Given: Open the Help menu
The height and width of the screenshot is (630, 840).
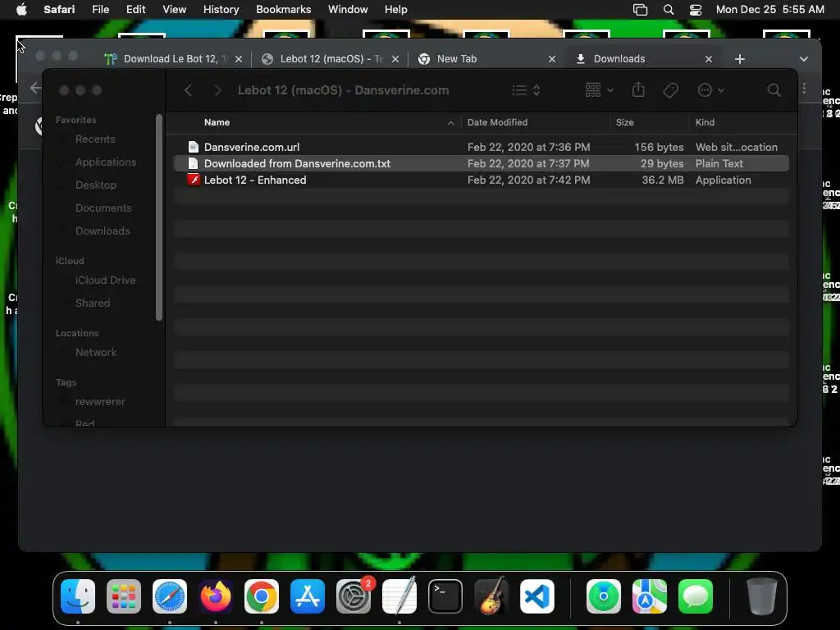Looking at the screenshot, I should [x=395, y=9].
